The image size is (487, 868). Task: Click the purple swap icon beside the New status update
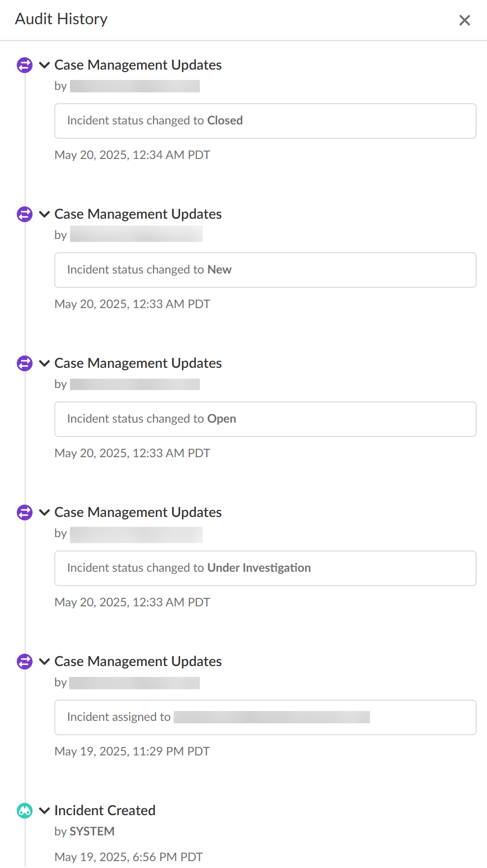pos(25,214)
